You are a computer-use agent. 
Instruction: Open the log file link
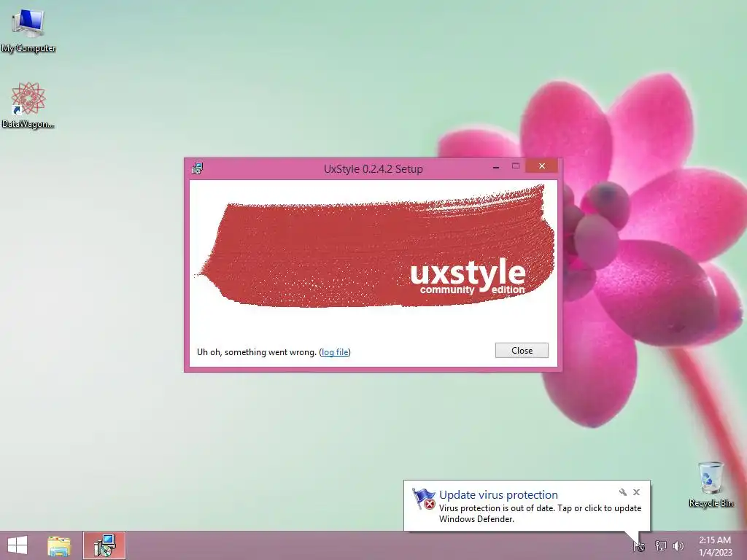point(335,352)
